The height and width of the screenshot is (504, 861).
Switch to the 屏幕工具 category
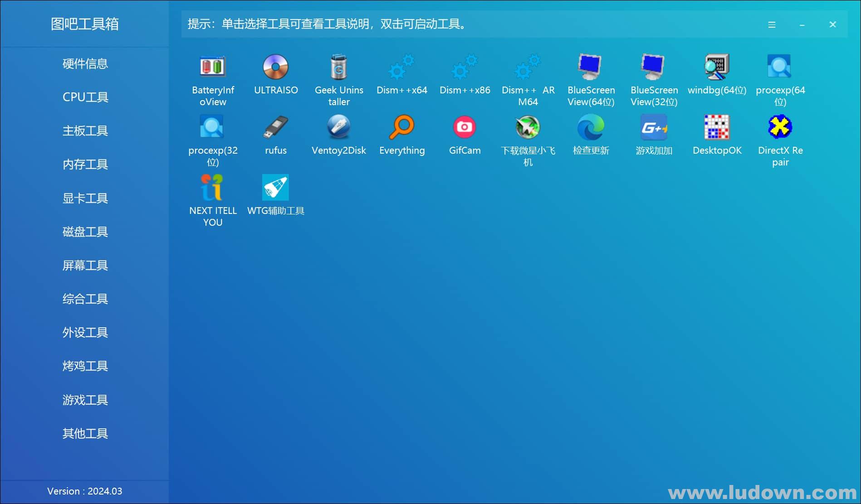(85, 265)
